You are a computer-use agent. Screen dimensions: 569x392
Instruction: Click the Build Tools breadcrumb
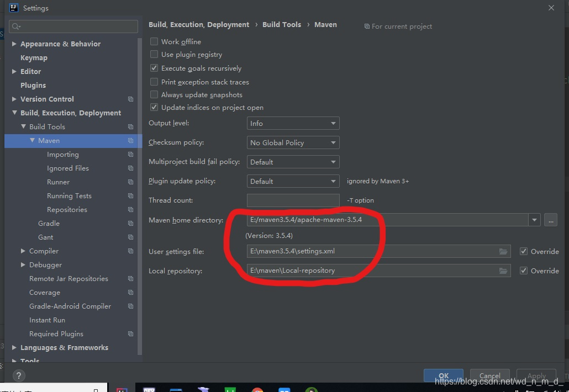tap(282, 25)
